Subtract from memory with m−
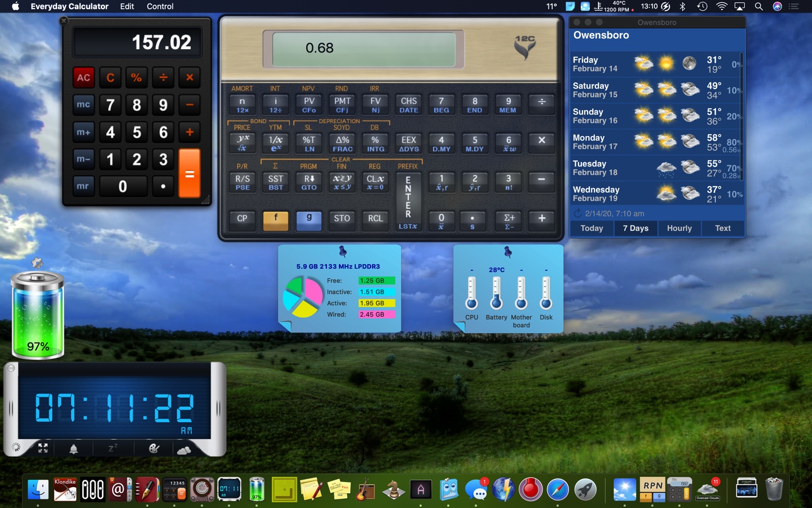812x508 pixels. [x=83, y=159]
